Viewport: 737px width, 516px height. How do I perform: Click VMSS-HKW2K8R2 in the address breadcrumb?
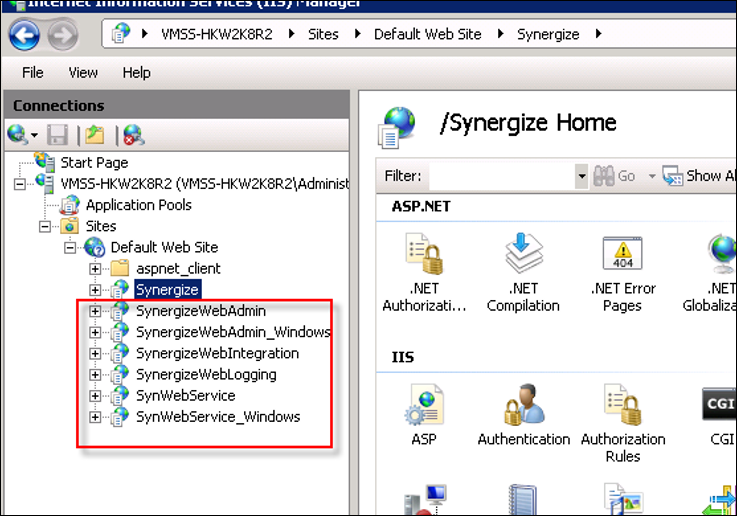tap(217, 34)
